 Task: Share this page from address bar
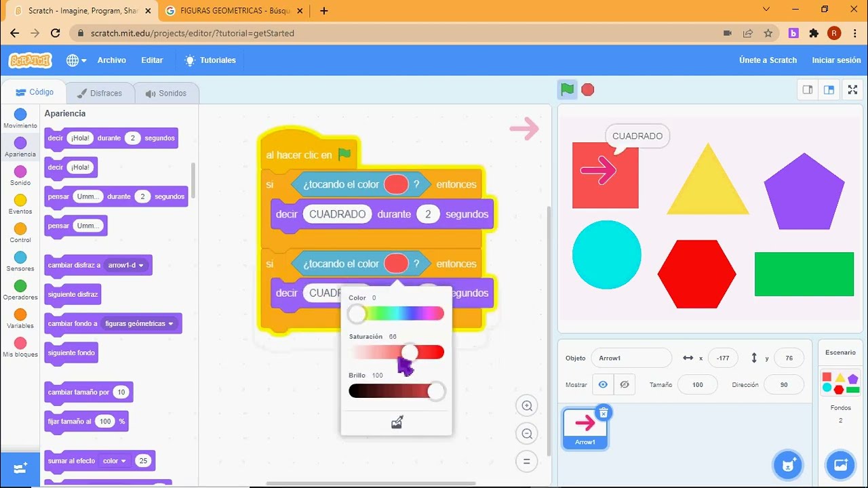point(748,33)
